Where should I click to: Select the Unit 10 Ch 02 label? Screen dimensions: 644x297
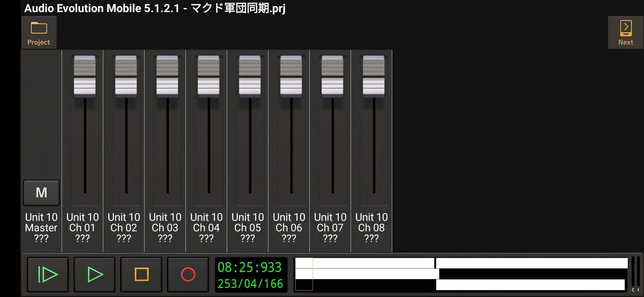coord(124,228)
